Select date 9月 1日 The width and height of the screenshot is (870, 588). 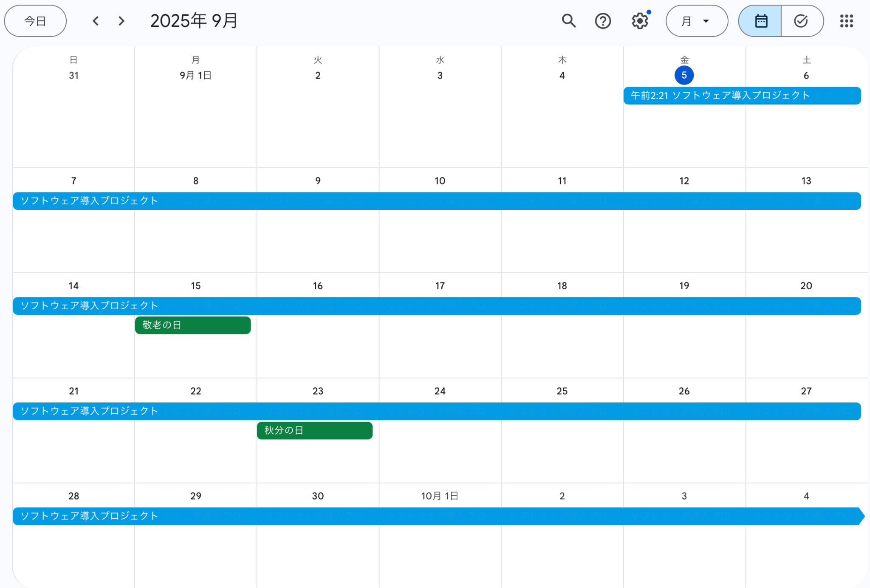[x=195, y=76]
